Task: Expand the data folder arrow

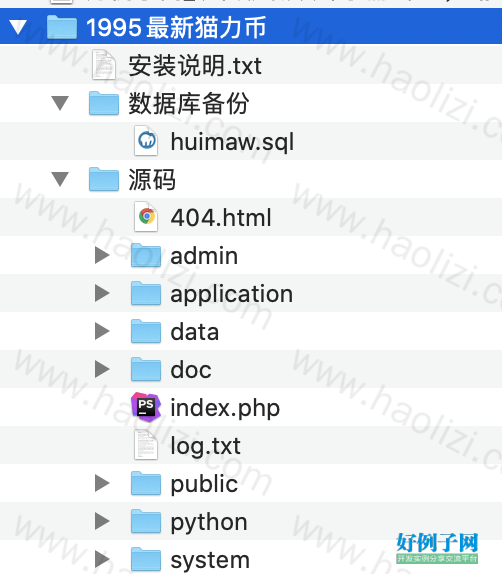Action: point(102,331)
